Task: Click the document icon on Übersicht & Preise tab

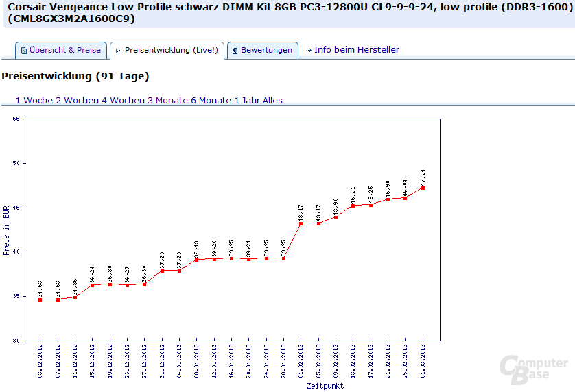Action: point(24,51)
